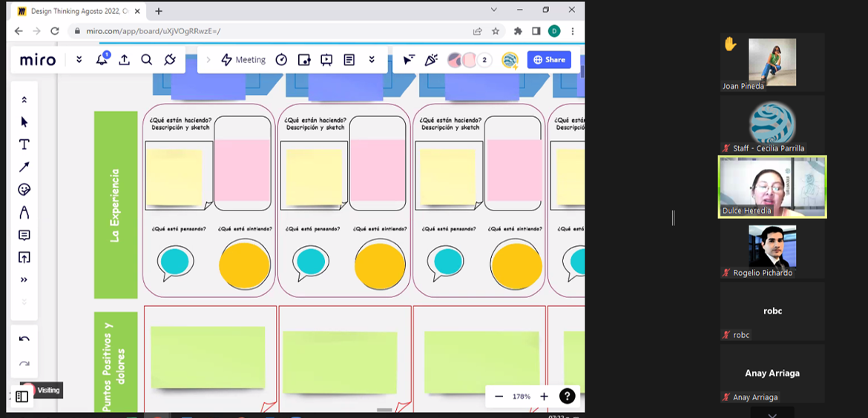Open the timer tool
868x418 pixels.
(281, 60)
